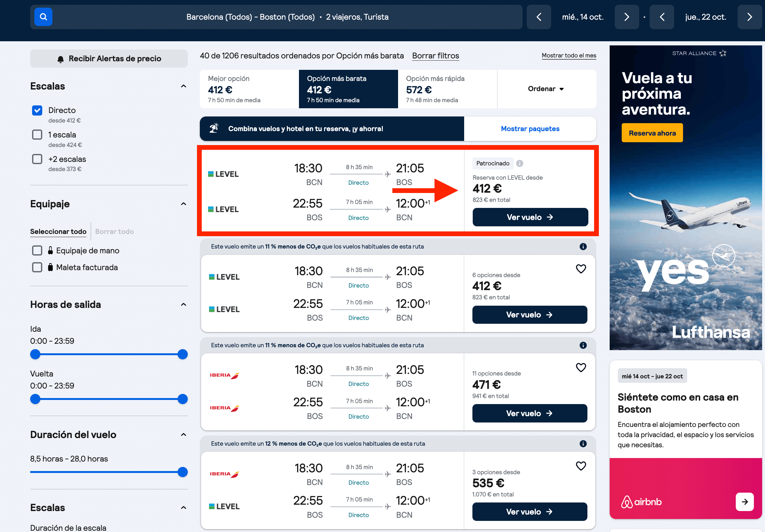Click Ver vuelo on sponsored LEVEL flight
The image size is (765, 532).
tap(530, 217)
